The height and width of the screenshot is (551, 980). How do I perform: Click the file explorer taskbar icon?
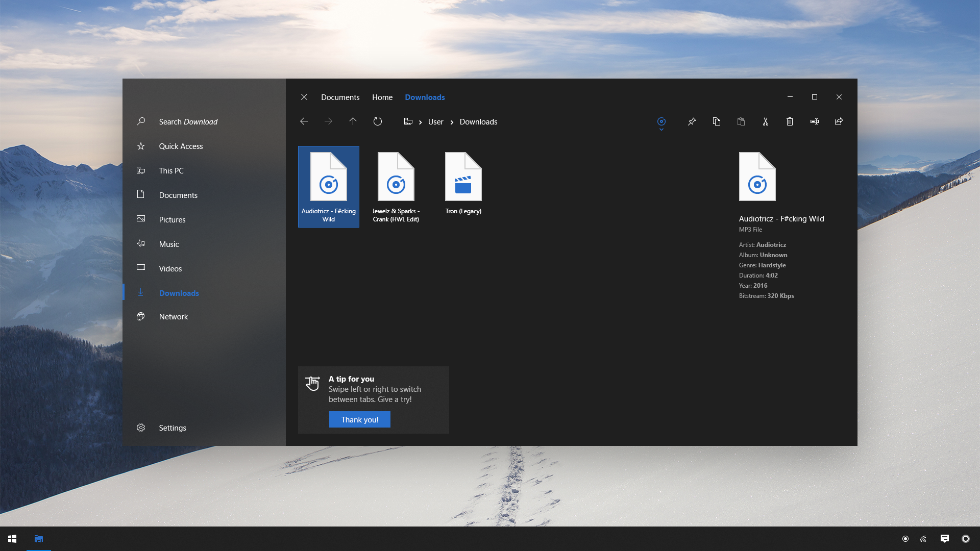(x=39, y=539)
